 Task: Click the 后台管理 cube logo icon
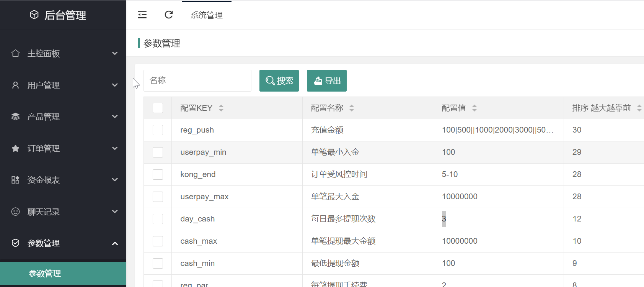click(x=34, y=15)
